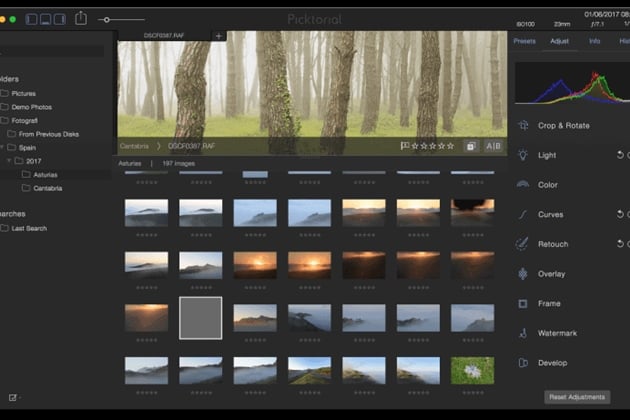Click the Pictures folder icon
630x420 pixels.
(5, 93)
